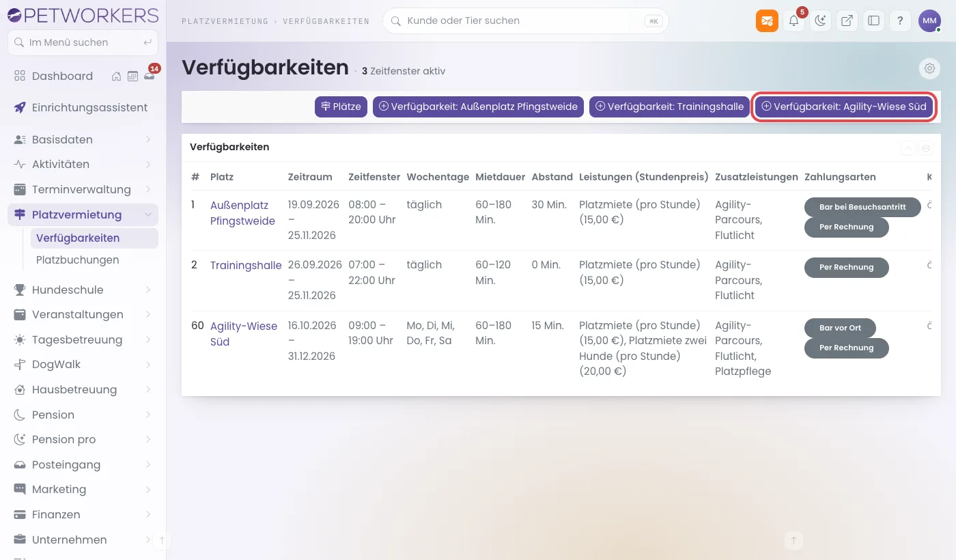The height and width of the screenshot is (560, 956).
Task: Open the page settings gear icon
Action: (x=929, y=68)
